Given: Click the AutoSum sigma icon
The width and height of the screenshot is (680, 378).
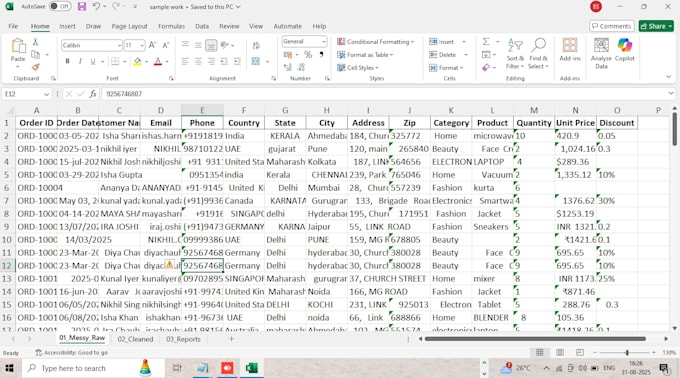Looking at the screenshot, I should click(486, 42).
